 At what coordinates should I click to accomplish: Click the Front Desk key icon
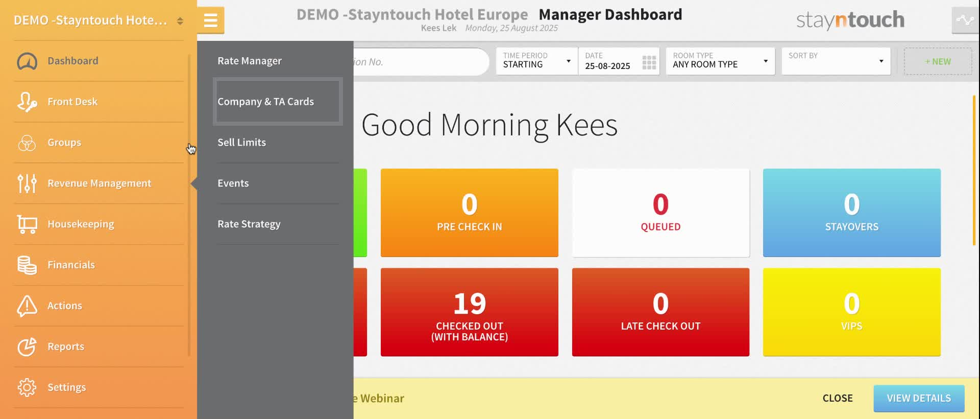click(27, 102)
